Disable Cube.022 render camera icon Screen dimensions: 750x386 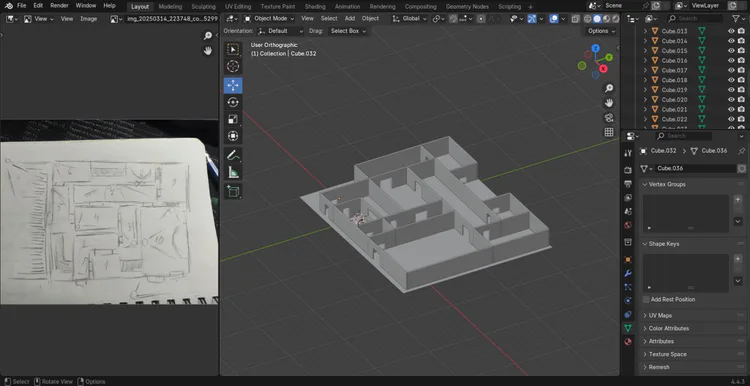(x=741, y=119)
